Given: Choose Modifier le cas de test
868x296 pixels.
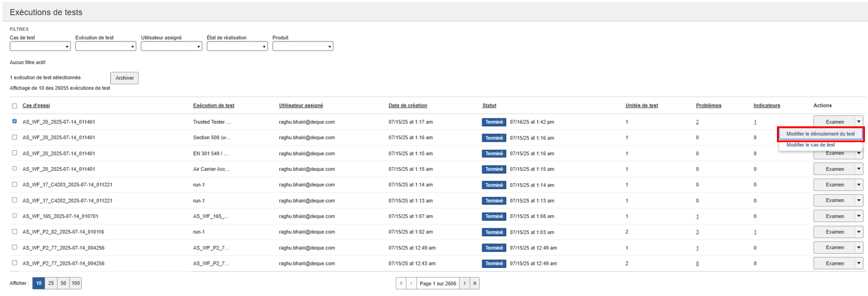Looking at the screenshot, I should (x=811, y=145).
